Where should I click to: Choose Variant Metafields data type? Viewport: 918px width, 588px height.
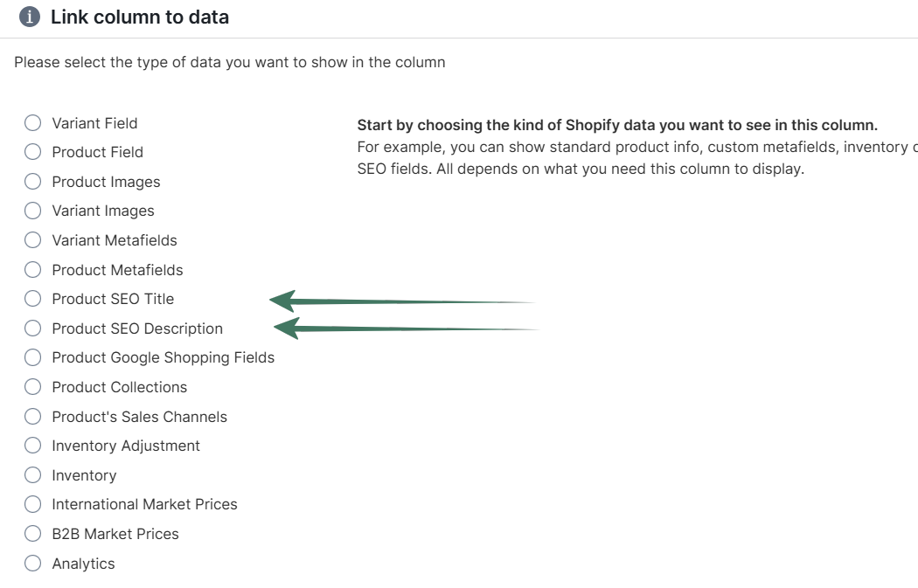click(32, 239)
